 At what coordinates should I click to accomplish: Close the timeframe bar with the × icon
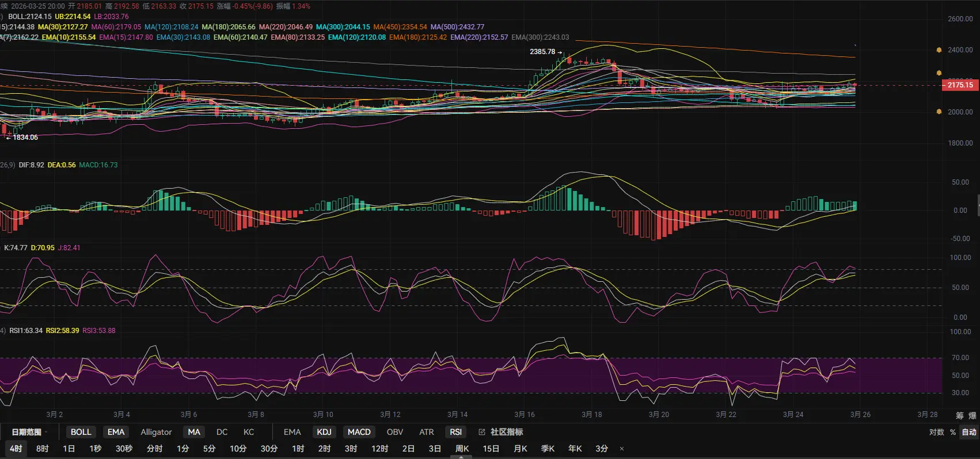[622, 449]
